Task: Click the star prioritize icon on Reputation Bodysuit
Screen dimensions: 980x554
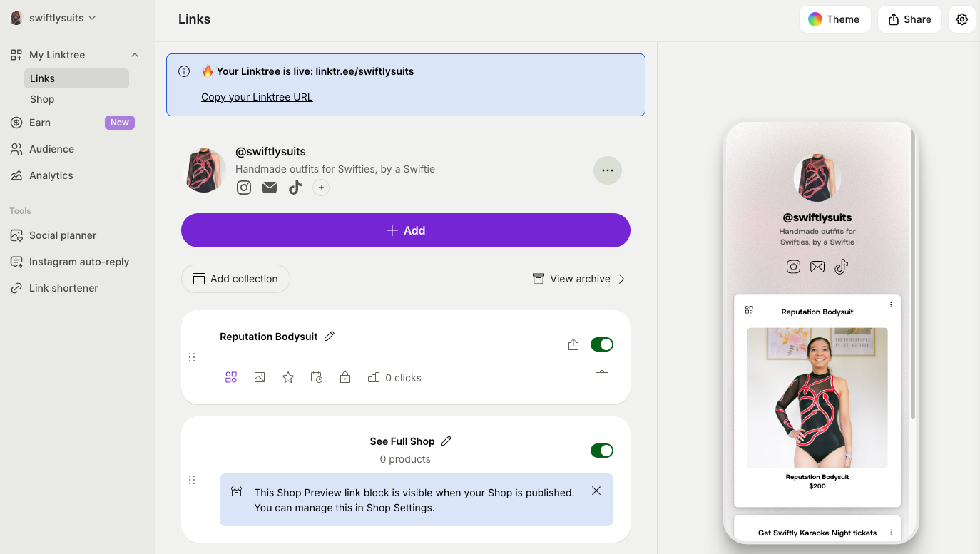Action: tap(288, 377)
